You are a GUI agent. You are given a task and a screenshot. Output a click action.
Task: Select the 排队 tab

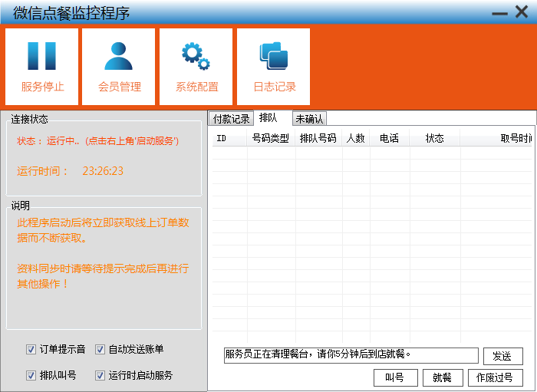pyautogui.click(x=272, y=118)
